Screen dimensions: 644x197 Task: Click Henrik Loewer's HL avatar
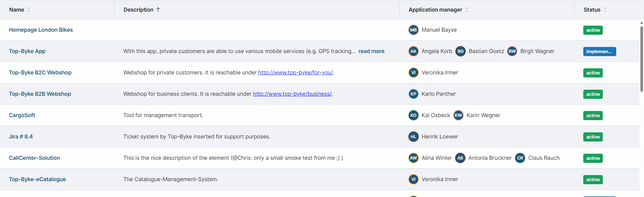click(413, 137)
